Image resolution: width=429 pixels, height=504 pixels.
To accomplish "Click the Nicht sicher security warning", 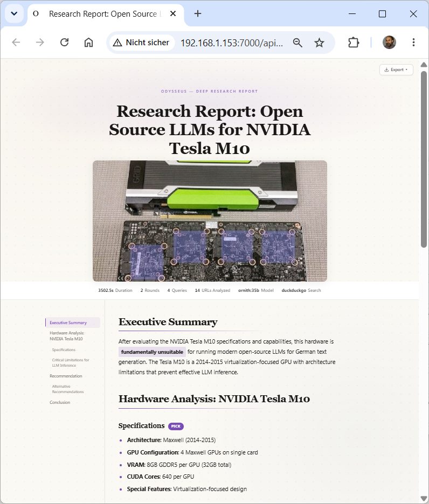I will click(x=141, y=43).
